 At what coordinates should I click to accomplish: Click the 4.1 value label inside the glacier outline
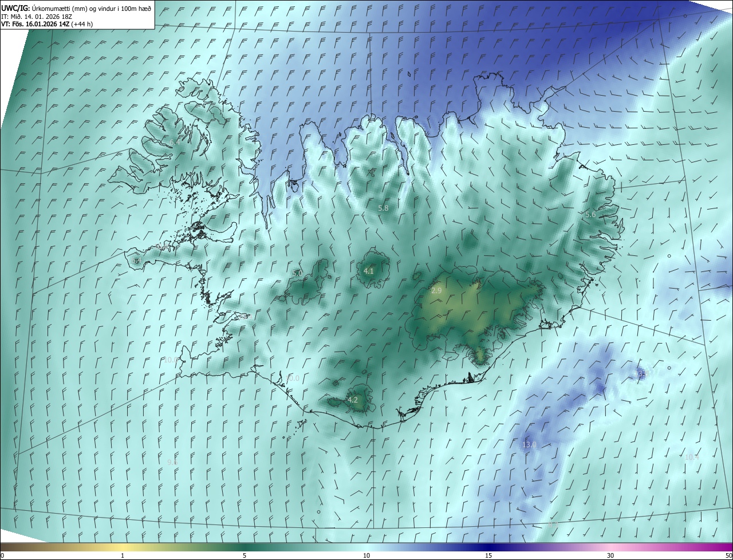(368, 271)
